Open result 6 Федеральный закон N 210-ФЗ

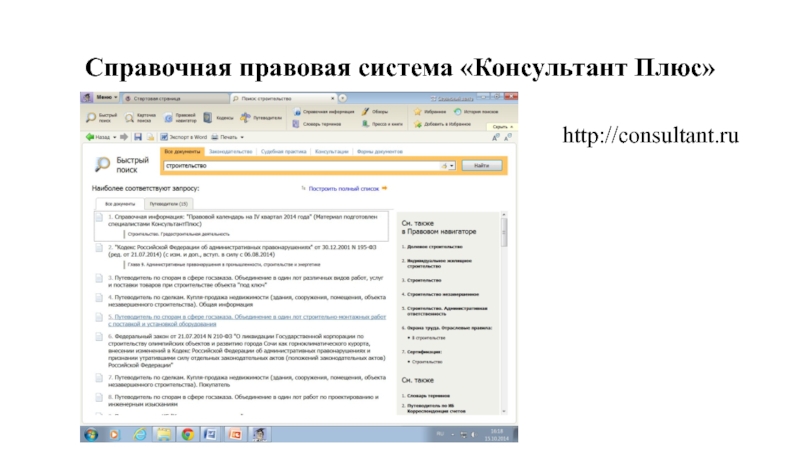point(246,351)
